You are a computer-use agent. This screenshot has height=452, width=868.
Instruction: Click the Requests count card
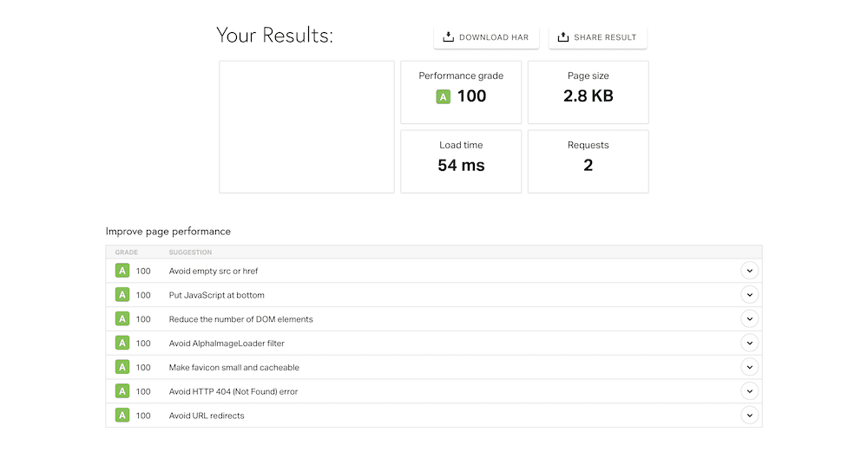588,161
